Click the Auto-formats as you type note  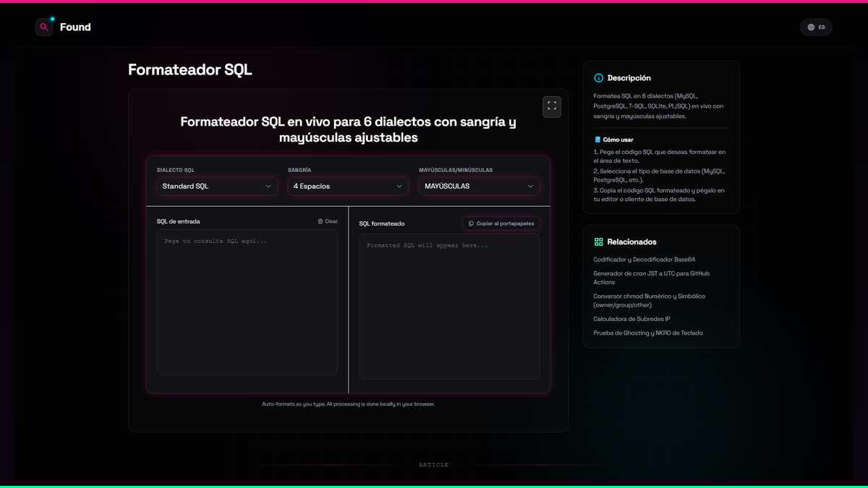348,404
